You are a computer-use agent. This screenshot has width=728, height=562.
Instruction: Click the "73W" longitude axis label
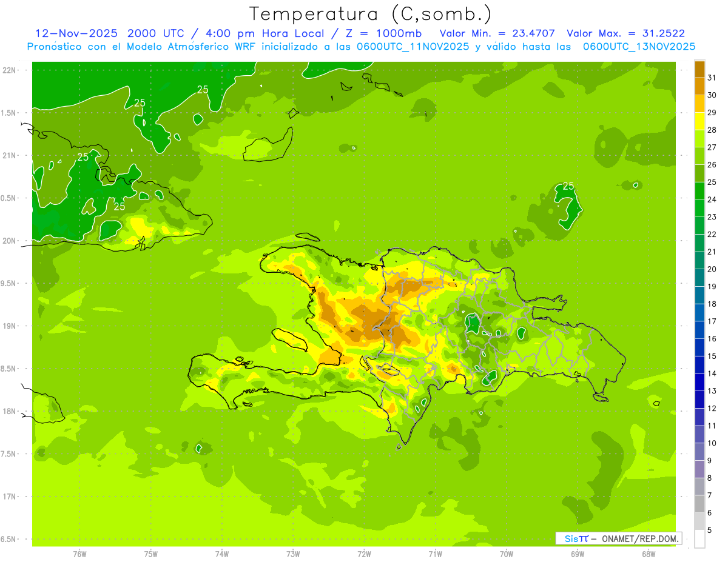(x=293, y=554)
